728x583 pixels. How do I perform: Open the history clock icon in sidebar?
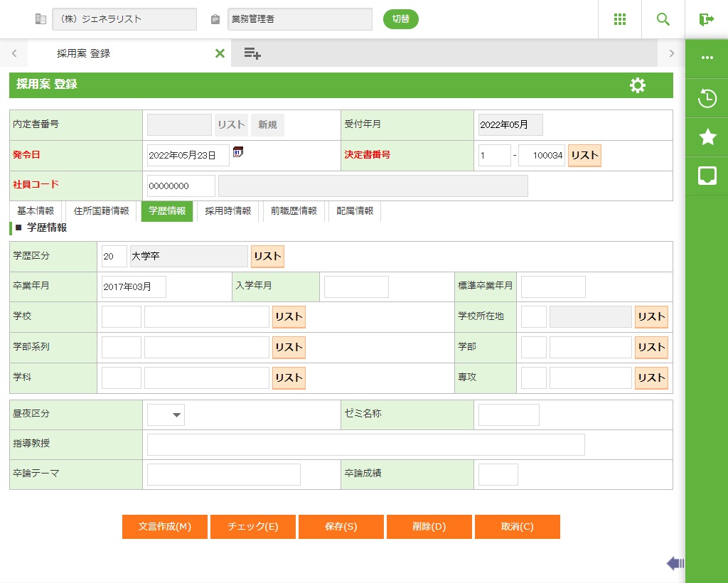(x=707, y=98)
